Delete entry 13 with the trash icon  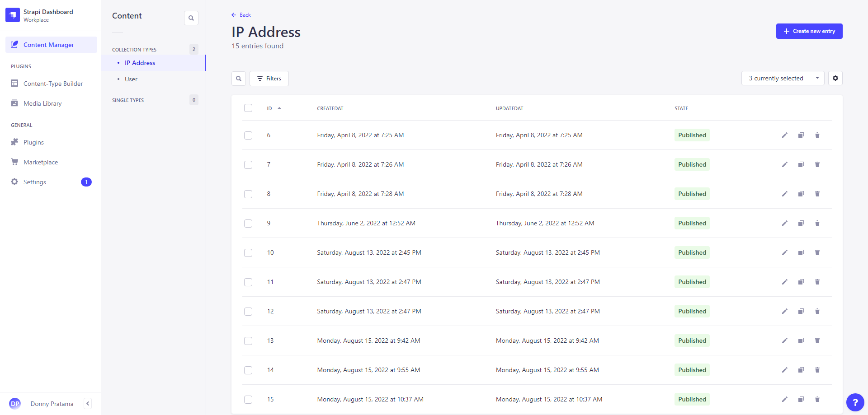pos(817,340)
